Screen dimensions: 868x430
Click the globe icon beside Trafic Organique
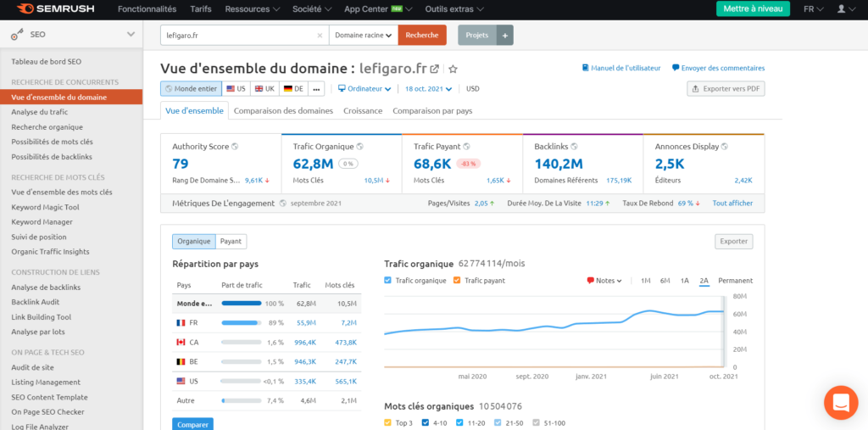(x=359, y=147)
